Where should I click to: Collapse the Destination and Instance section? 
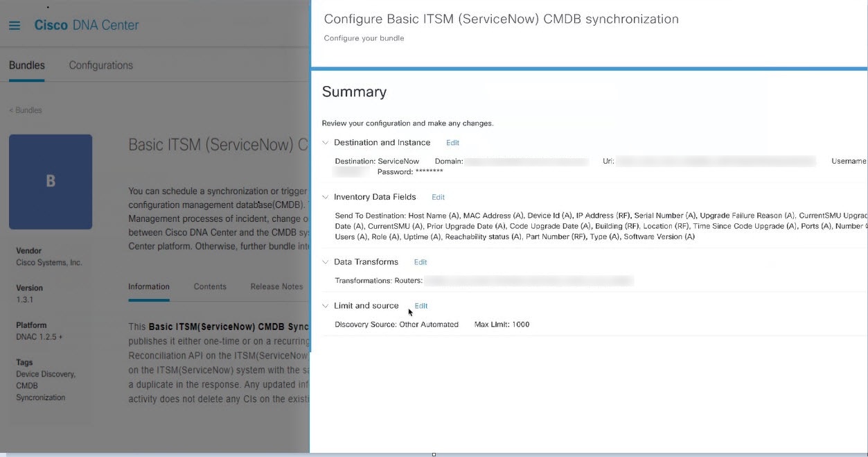point(326,143)
